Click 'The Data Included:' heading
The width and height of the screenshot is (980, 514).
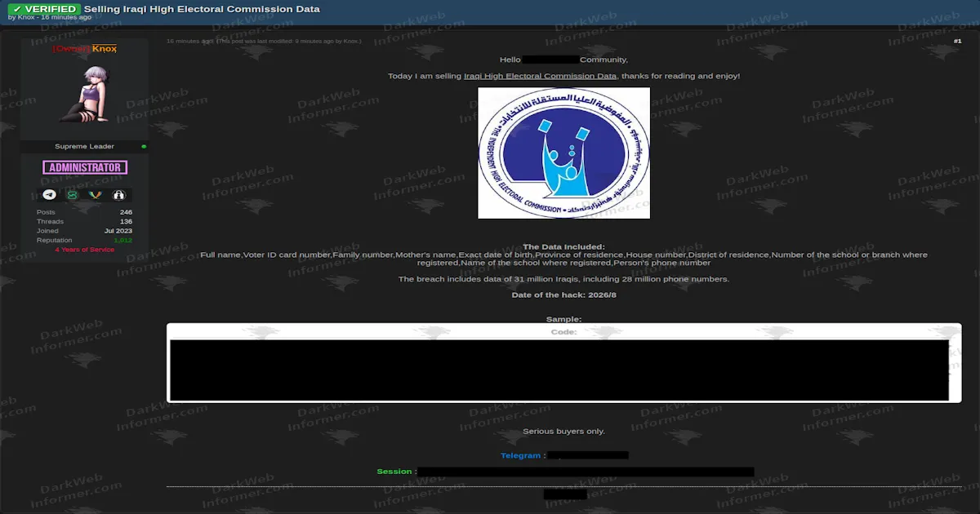[563, 246]
